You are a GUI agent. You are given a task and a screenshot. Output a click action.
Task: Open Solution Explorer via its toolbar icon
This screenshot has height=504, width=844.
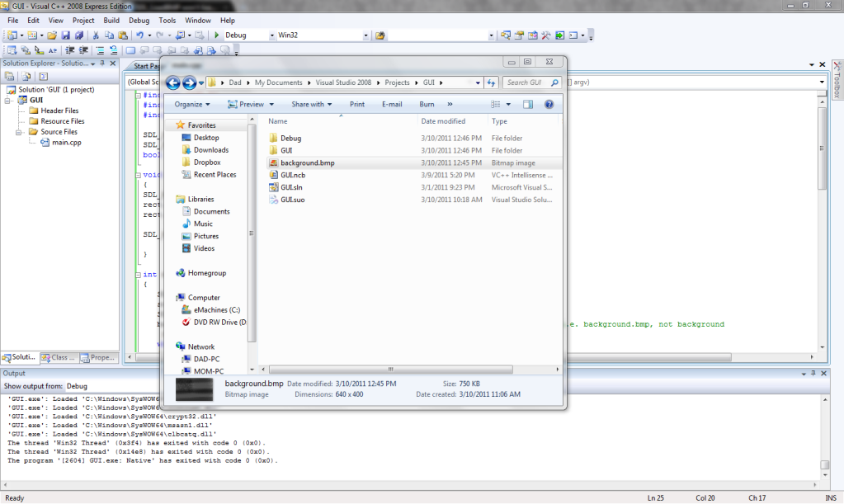[506, 35]
